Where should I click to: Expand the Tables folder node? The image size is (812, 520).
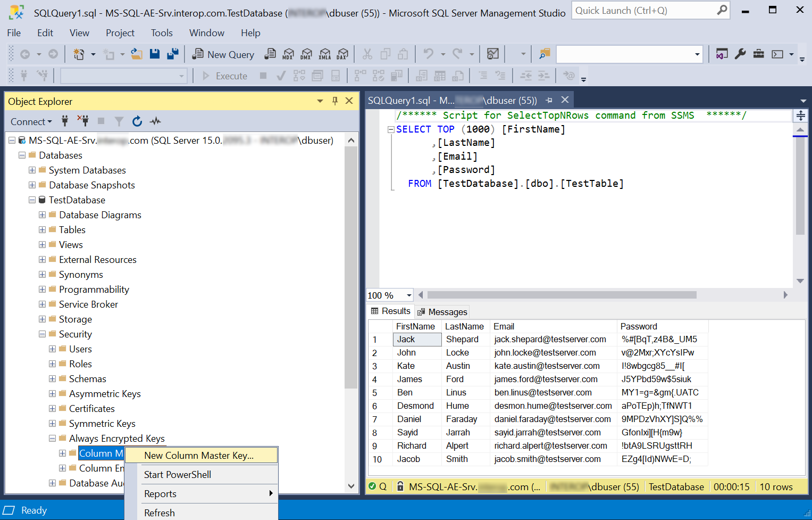point(42,230)
